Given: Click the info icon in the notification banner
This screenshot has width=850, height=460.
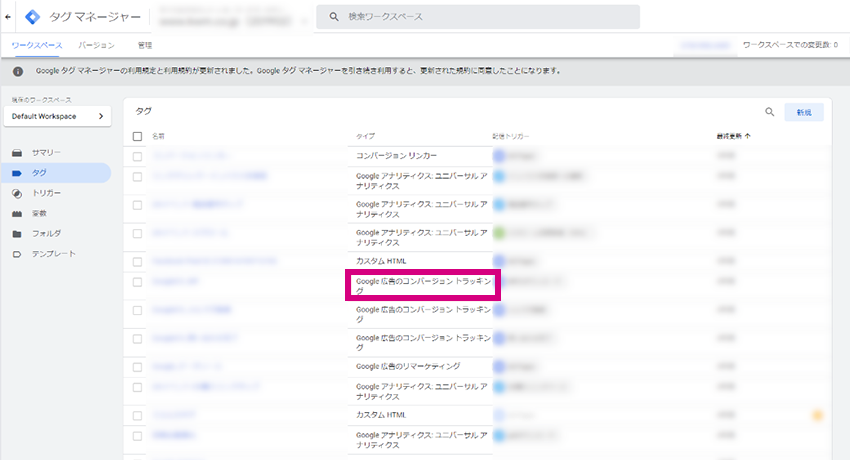Looking at the screenshot, I should (18, 71).
